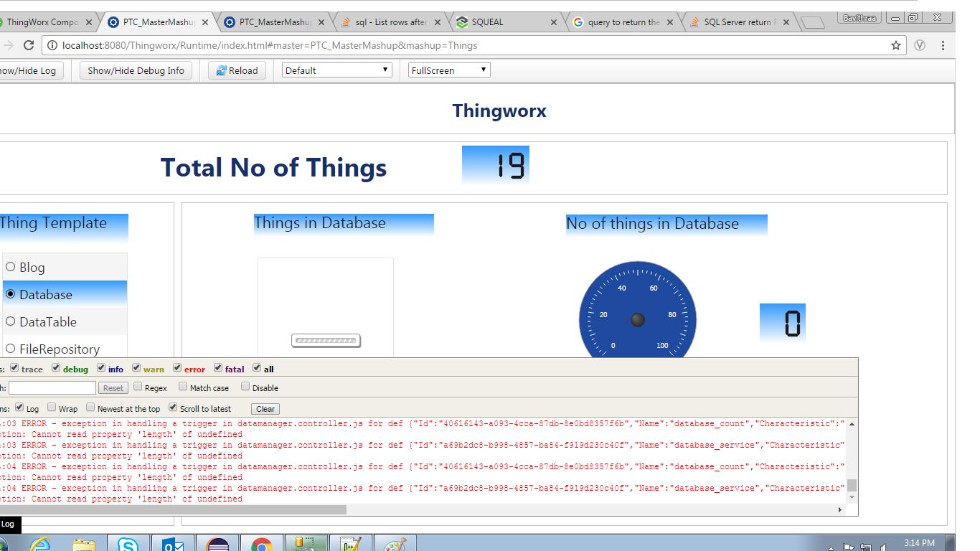Close the 'SQL Server return' tab
Screen dimensions: 980x551
tap(786, 22)
